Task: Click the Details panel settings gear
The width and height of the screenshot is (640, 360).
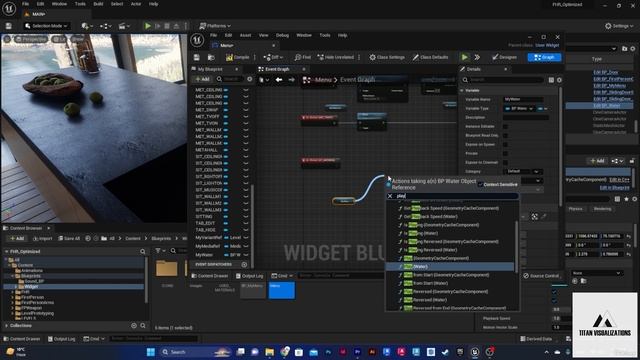Action: (559, 80)
